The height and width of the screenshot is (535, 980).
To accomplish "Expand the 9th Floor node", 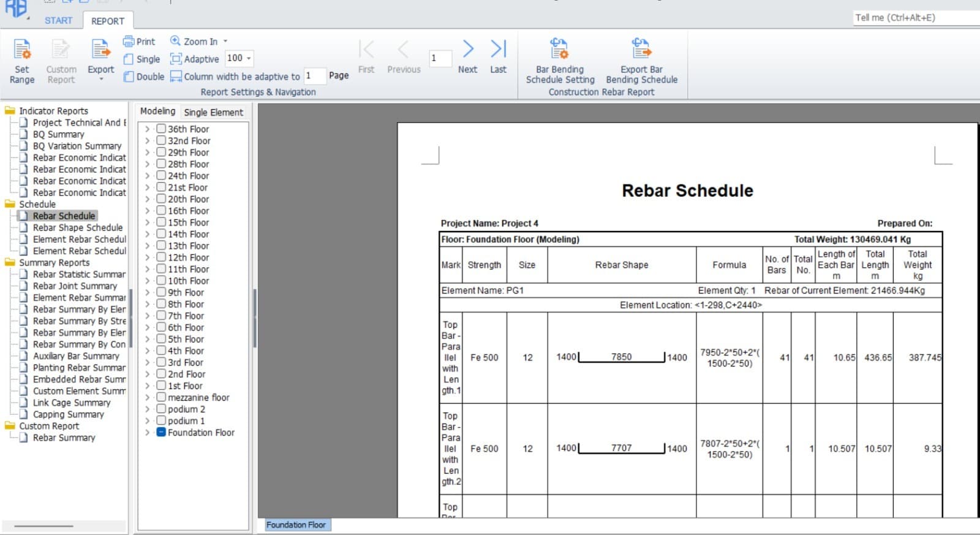I will tap(147, 292).
